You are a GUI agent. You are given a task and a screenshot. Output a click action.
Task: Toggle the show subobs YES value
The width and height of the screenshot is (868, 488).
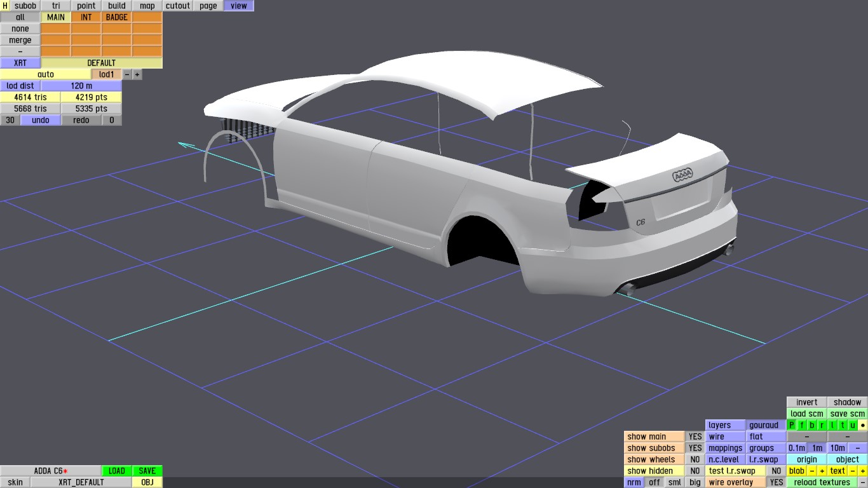695,448
